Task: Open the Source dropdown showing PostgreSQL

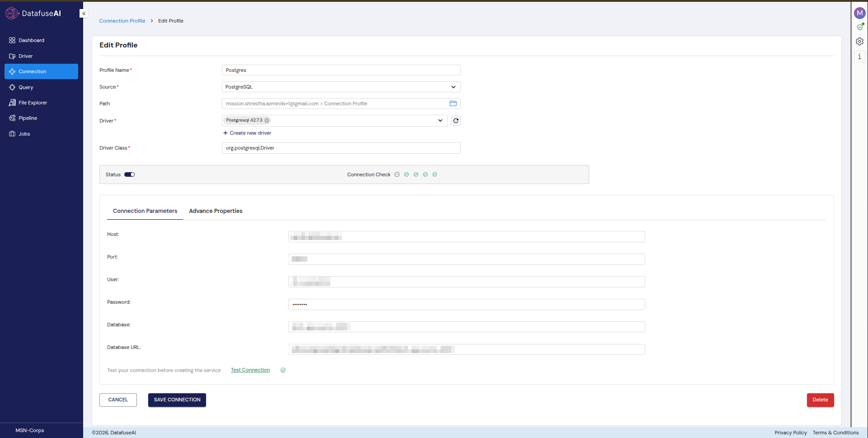Action: [341, 87]
